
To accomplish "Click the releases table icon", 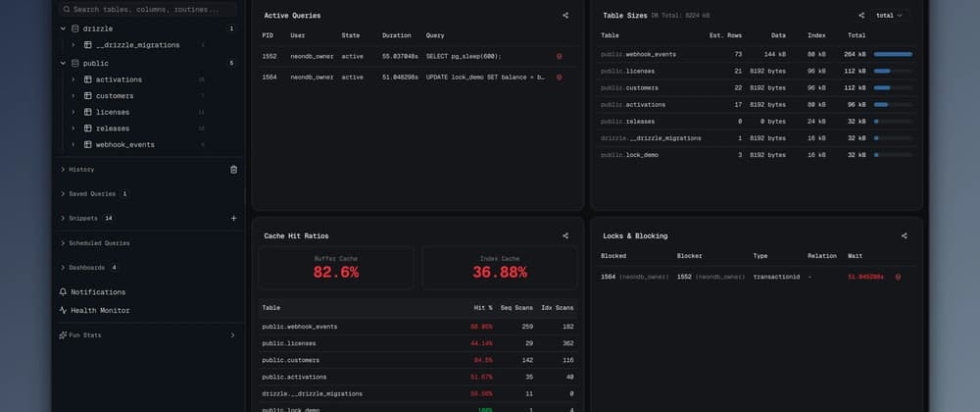I will click(x=87, y=129).
